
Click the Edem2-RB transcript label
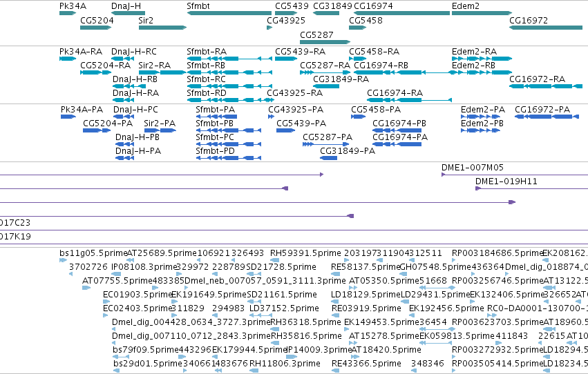click(473, 65)
